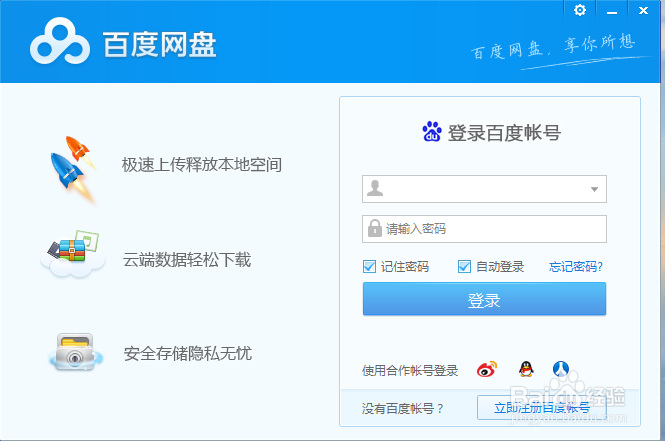This screenshot has height=441, width=665.
Task: Minimize the Baidu Netdisk window
Action: (x=612, y=11)
